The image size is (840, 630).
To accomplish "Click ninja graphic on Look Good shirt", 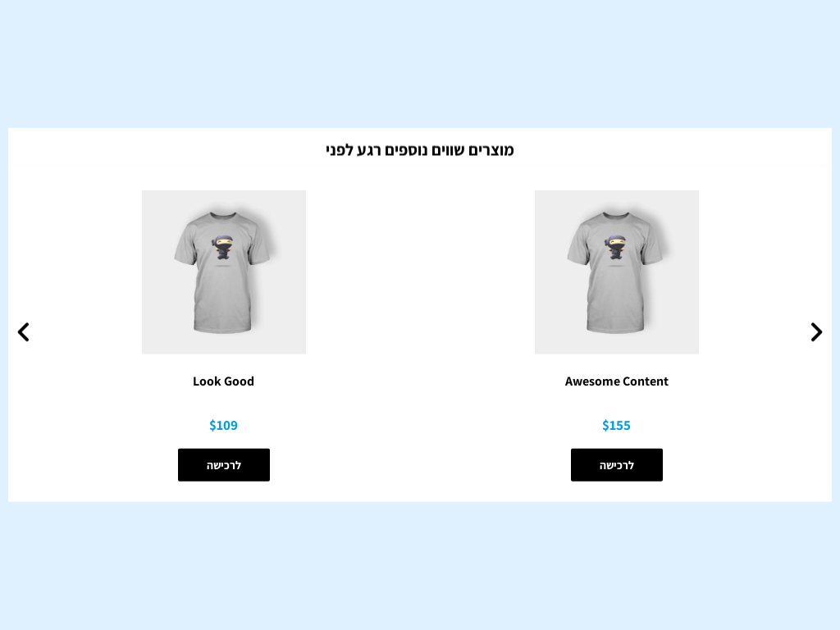I will tap(222, 248).
